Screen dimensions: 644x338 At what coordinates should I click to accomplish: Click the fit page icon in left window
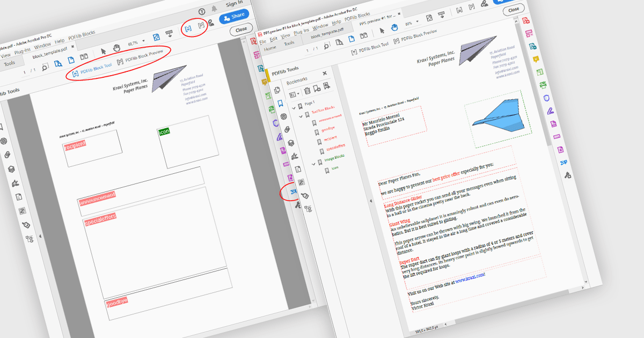point(156,38)
